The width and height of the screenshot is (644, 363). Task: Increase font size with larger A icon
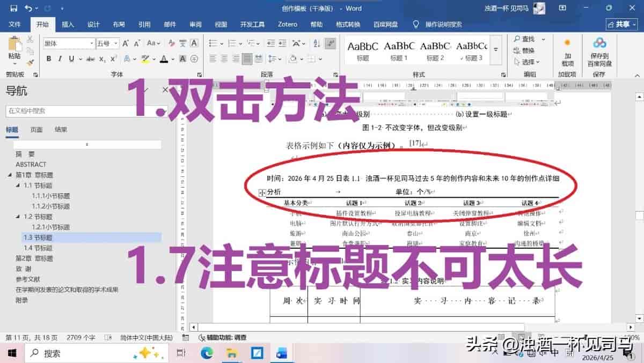(x=125, y=43)
